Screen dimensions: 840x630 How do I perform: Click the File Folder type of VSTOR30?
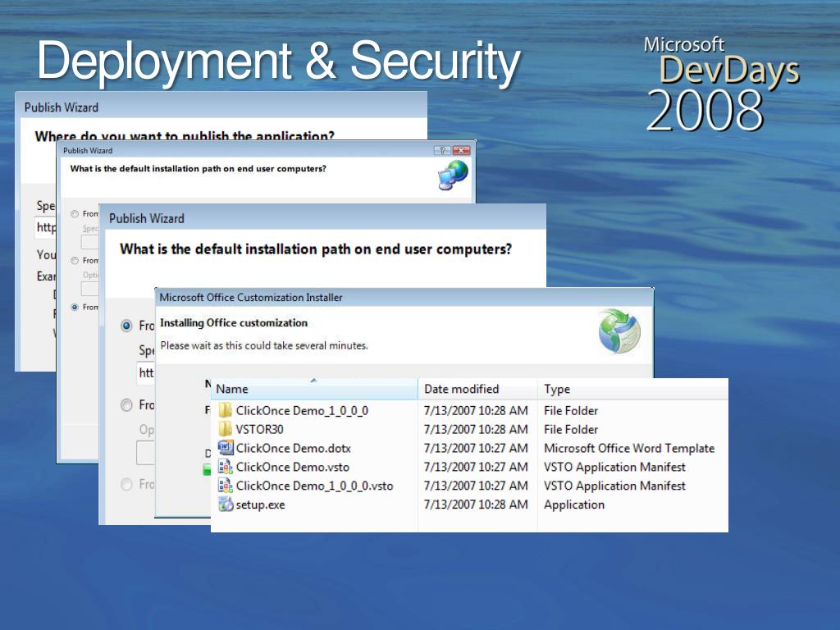571,430
